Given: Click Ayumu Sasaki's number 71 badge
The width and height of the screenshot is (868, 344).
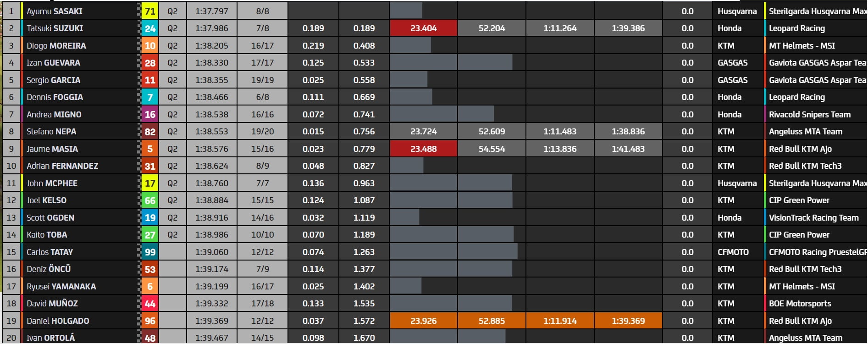Looking at the screenshot, I should [x=150, y=11].
